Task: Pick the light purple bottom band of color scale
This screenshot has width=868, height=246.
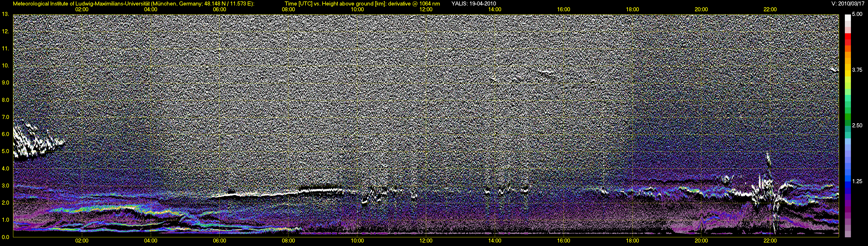Action: click(848, 234)
